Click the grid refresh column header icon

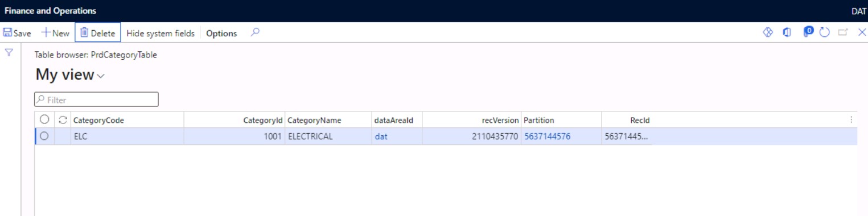63,120
